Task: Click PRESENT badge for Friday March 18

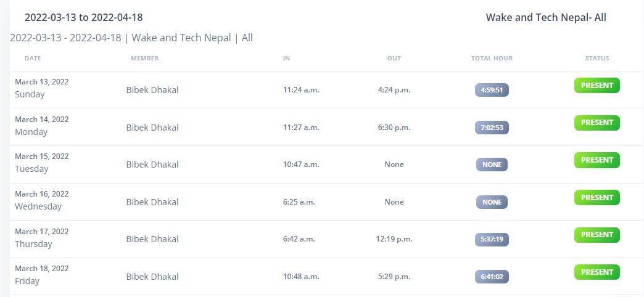Action: pos(597,272)
